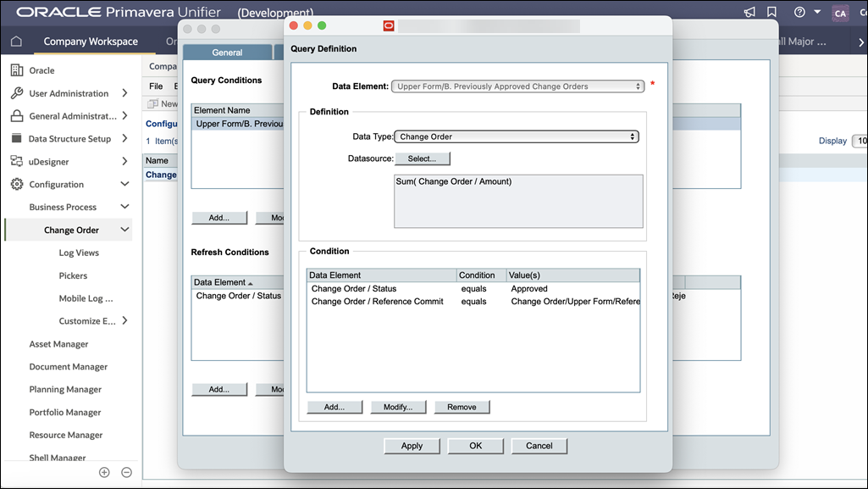Open the Help question-mark icon
This screenshot has height=489, width=868.
[x=799, y=12]
